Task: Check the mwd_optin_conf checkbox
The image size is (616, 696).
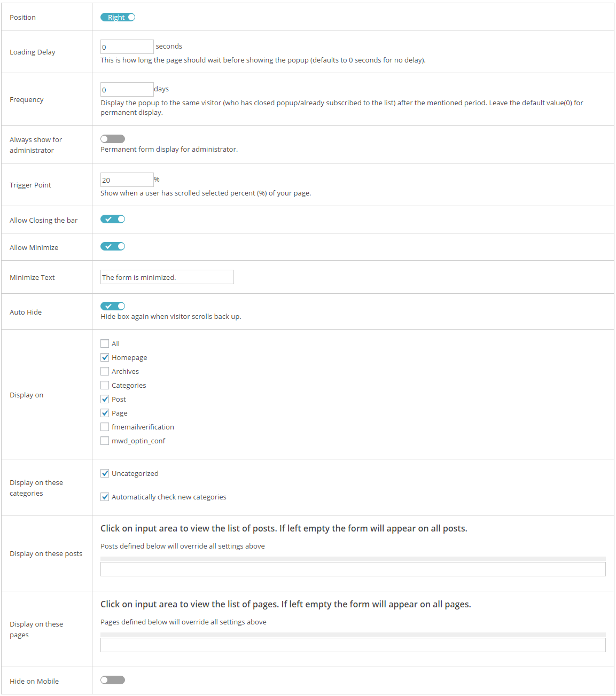Action: pyautogui.click(x=105, y=441)
